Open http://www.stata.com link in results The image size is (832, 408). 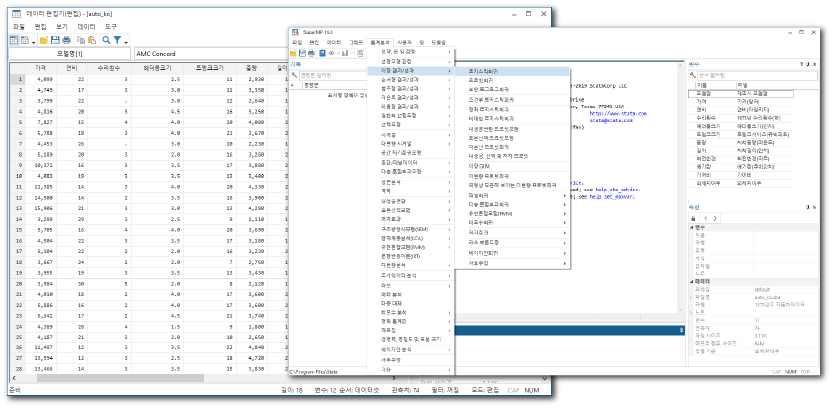[x=618, y=113]
